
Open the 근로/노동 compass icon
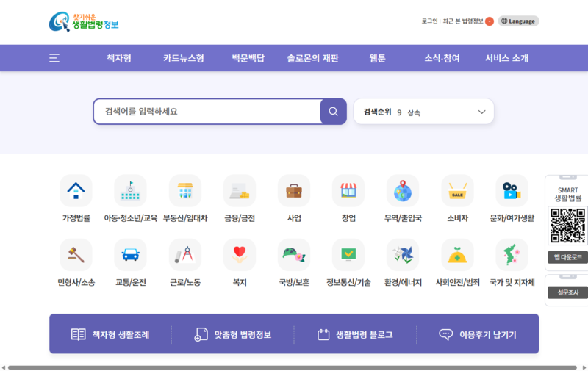185,255
